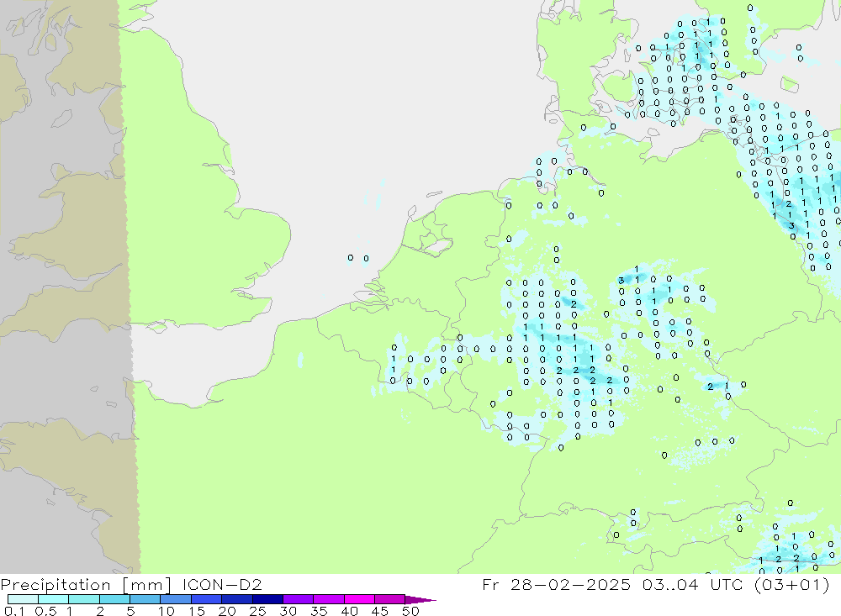Screen dimensions: 841x616
Task: Click the 'ICON-D2' model label
Action: (222, 584)
